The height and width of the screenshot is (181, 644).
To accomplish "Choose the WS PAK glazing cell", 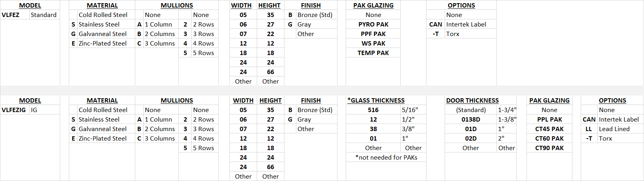I will pos(373,44).
